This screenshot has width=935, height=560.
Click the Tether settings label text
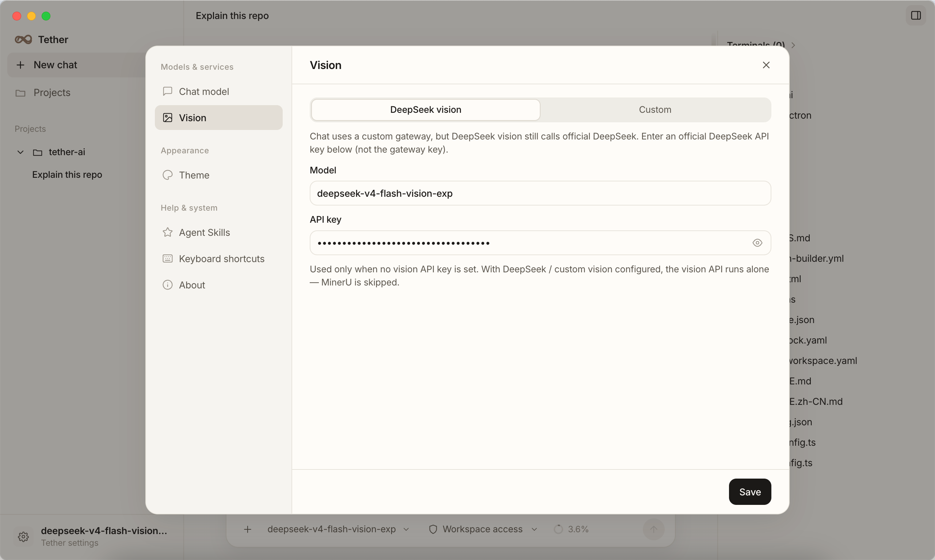70,543
